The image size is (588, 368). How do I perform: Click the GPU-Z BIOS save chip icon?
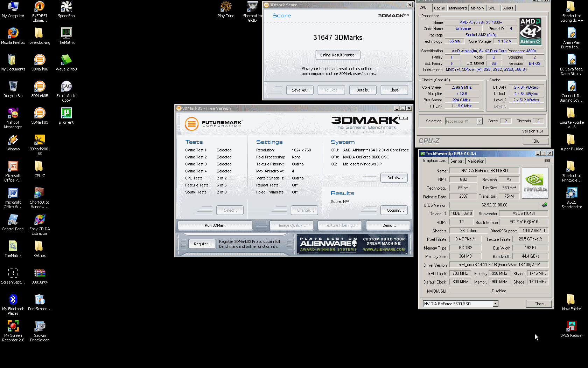545,205
